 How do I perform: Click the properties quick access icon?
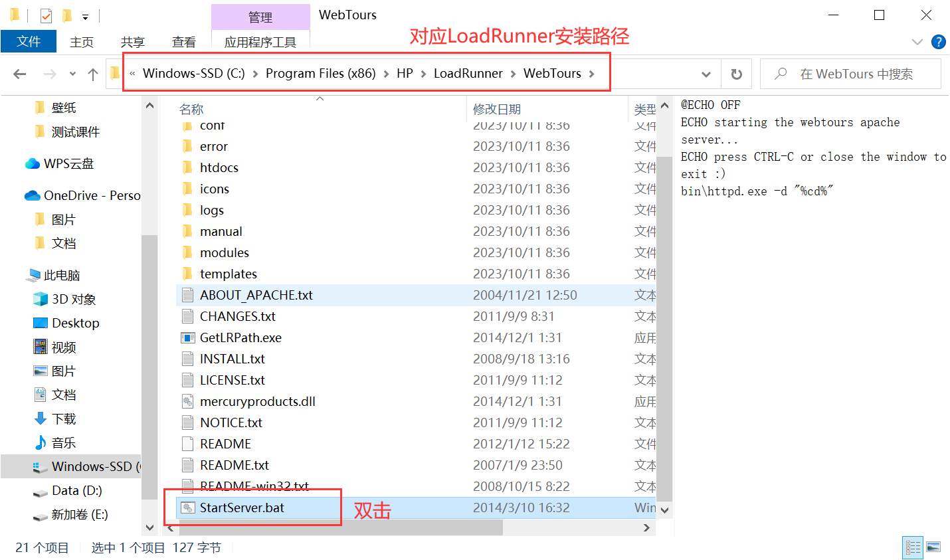tap(46, 15)
